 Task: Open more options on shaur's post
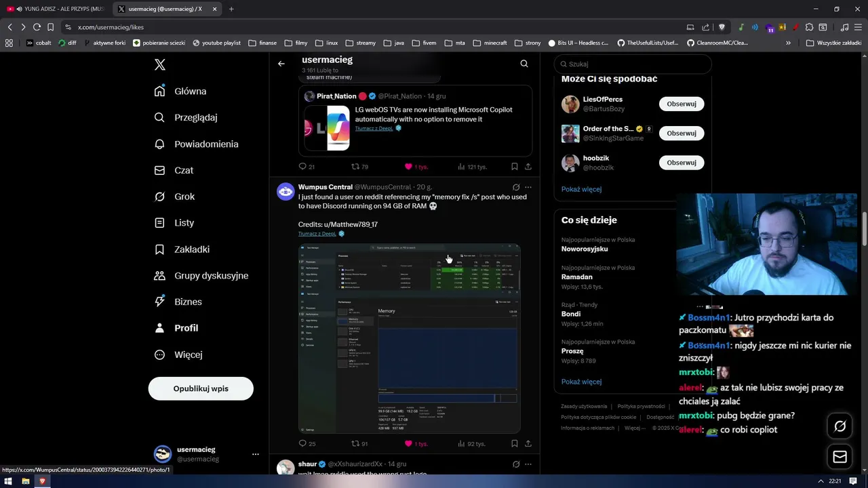(x=528, y=464)
